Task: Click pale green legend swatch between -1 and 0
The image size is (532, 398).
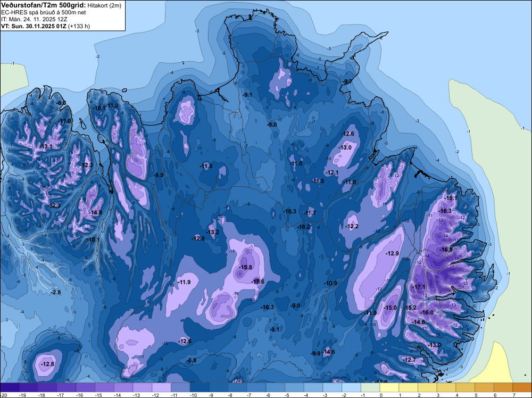Action: coord(370,387)
